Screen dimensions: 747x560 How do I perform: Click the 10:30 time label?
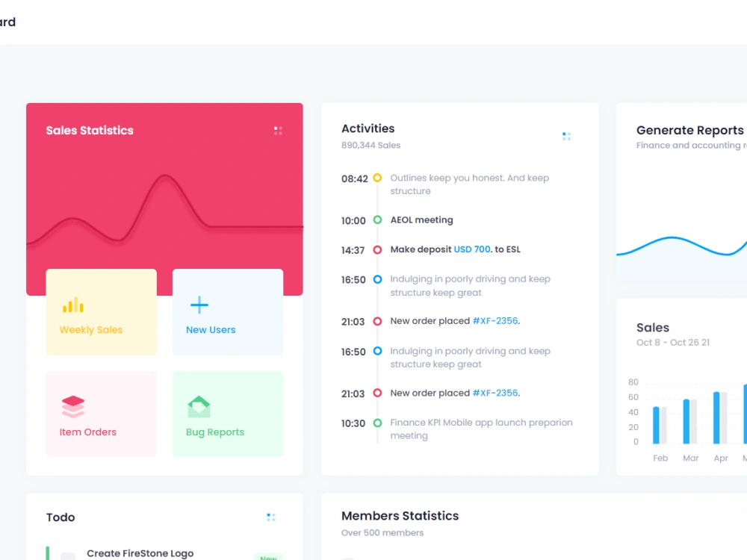(x=353, y=424)
